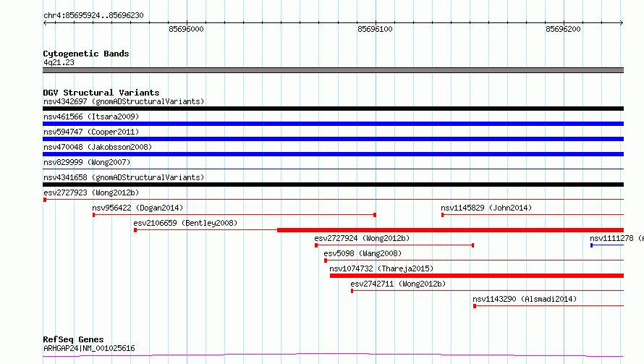Select the partially visible nsv1111278 label
The width and height of the screenshot is (644, 364).
(x=617, y=238)
